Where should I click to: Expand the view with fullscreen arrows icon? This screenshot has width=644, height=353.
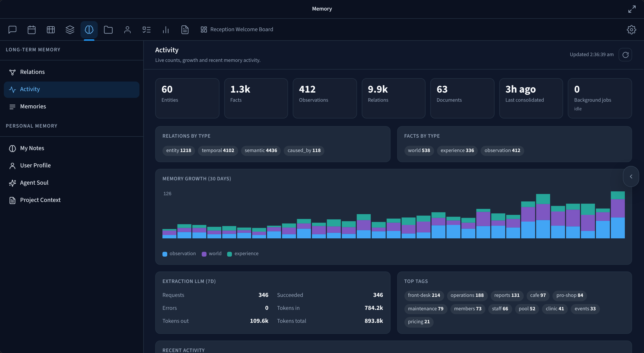click(632, 9)
